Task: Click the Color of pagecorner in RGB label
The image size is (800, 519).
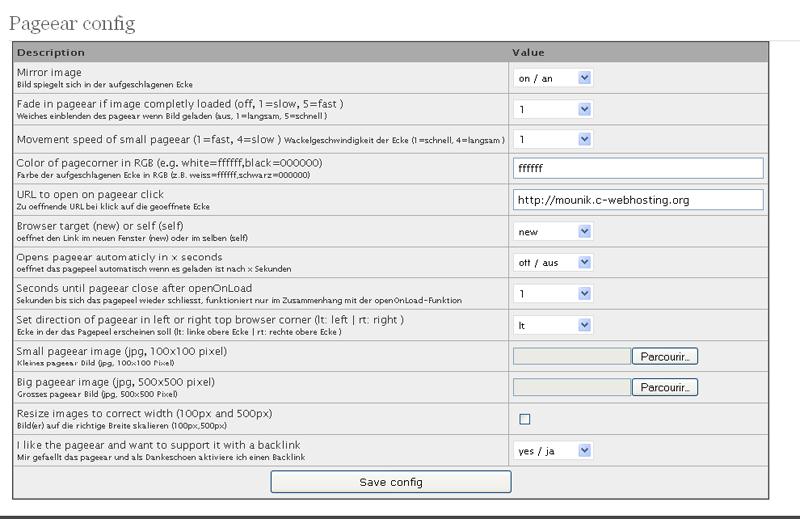Action: click(x=169, y=163)
